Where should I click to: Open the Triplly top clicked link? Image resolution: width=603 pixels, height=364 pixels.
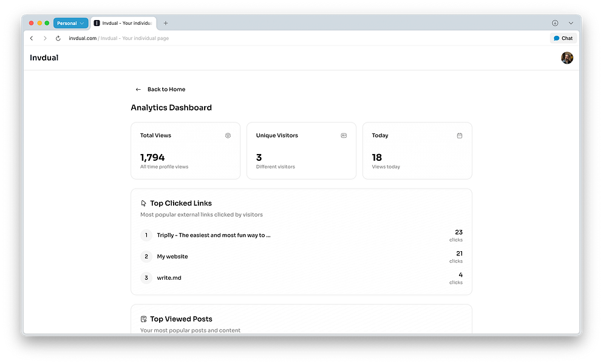pyautogui.click(x=213, y=235)
